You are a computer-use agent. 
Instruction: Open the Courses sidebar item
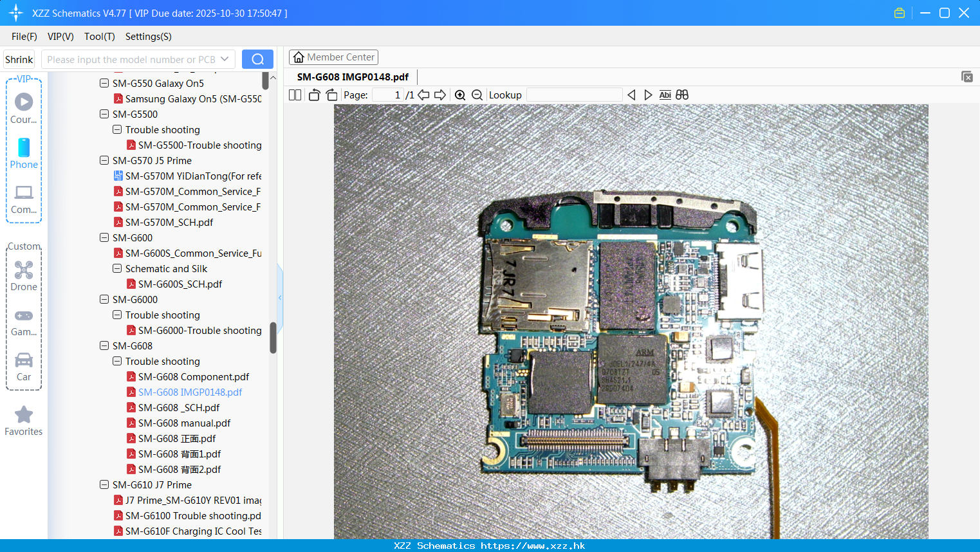tap(24, 108)
